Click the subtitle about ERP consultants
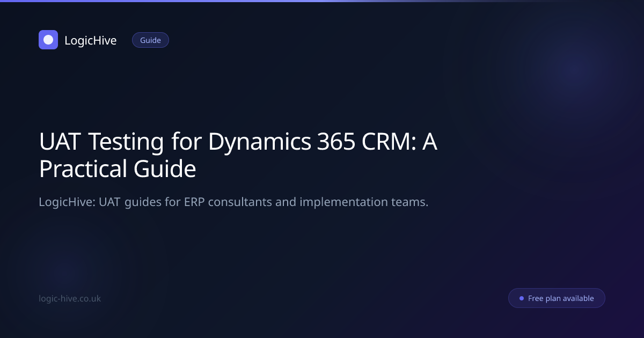 tap(233, 202)
